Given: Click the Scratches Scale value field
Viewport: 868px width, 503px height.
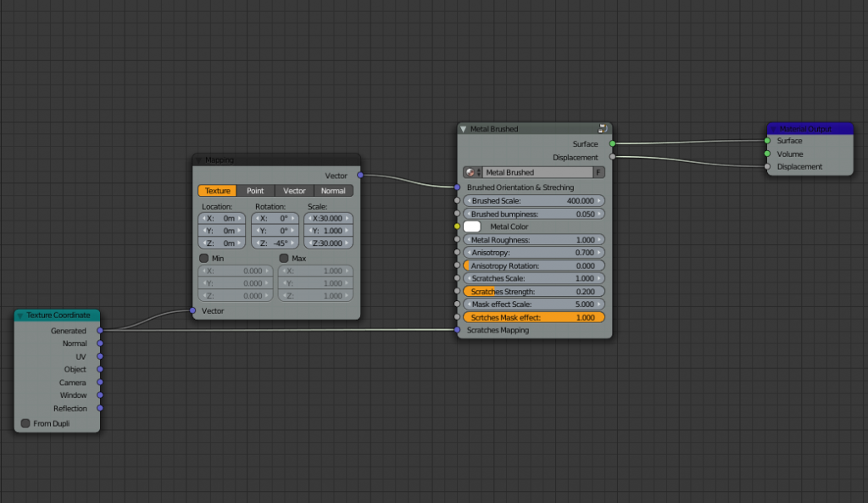Looking at the screenshot, I should [x=534, y=279].
